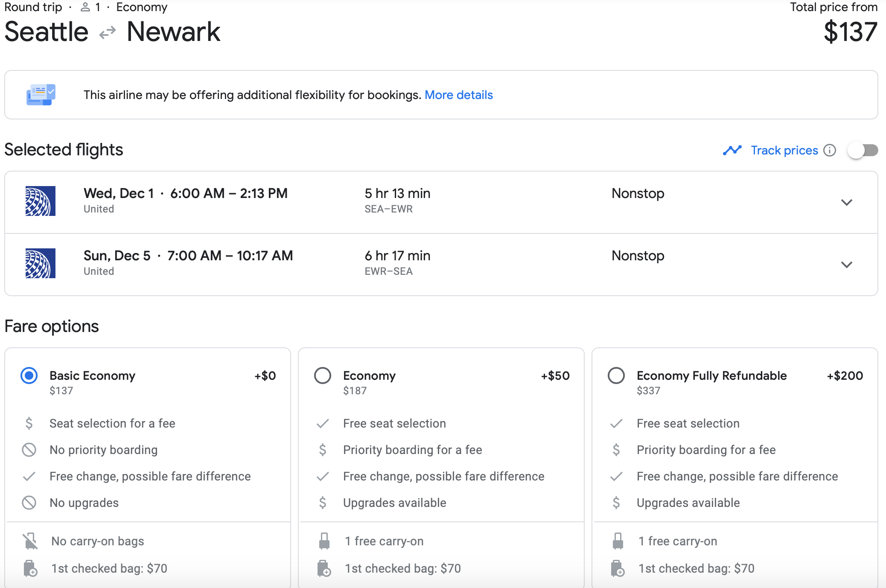The height and width of the screenshot is (588, 886).
Task: Click the passenger count icon
Action: point(85,7)
